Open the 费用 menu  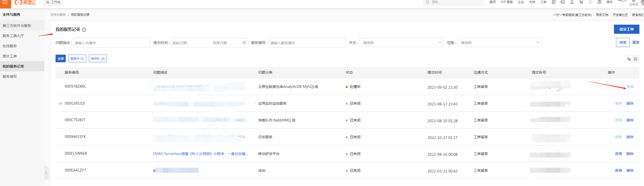pyautogui.click(x=492, y=2)
